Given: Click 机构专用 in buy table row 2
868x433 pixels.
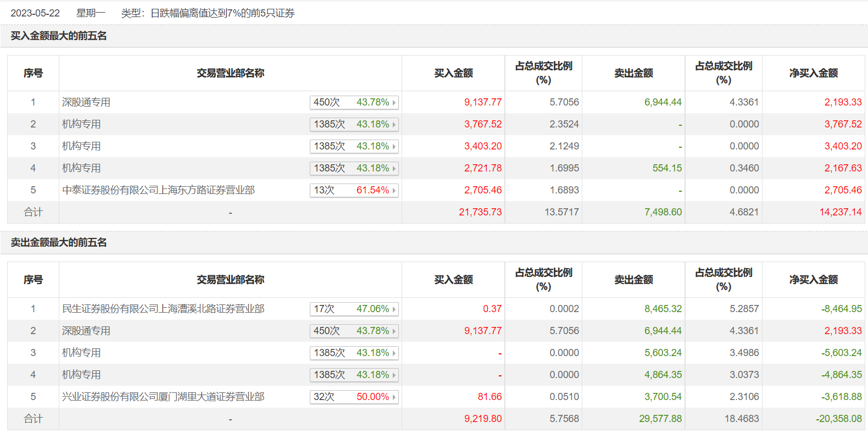Looking at the screenshot, I should (x=81, y=124).
